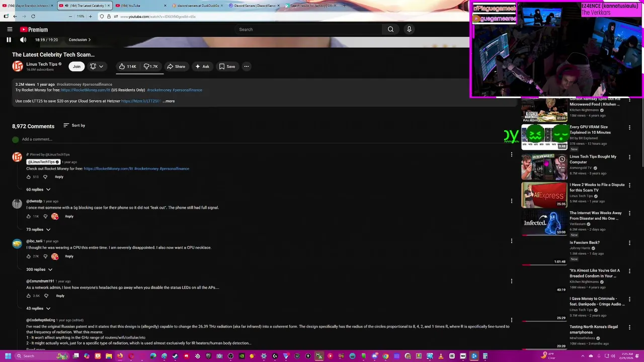
Task: Open options menu for @Conundrum191 comment
Action: coord(512,281)
